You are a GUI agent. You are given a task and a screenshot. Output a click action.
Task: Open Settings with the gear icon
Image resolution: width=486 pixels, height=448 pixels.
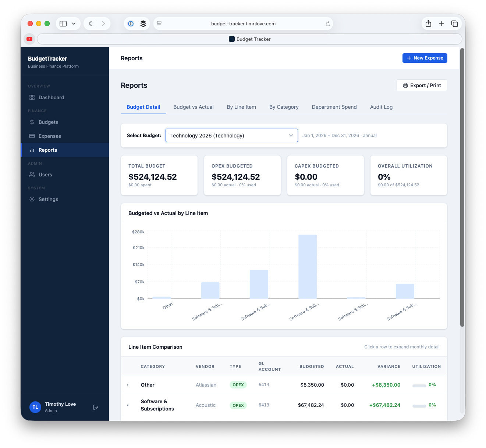pyautogui.click(x=32, y=199)
